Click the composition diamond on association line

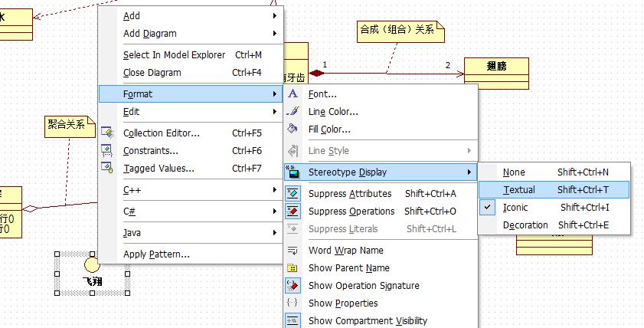point(317,73)
